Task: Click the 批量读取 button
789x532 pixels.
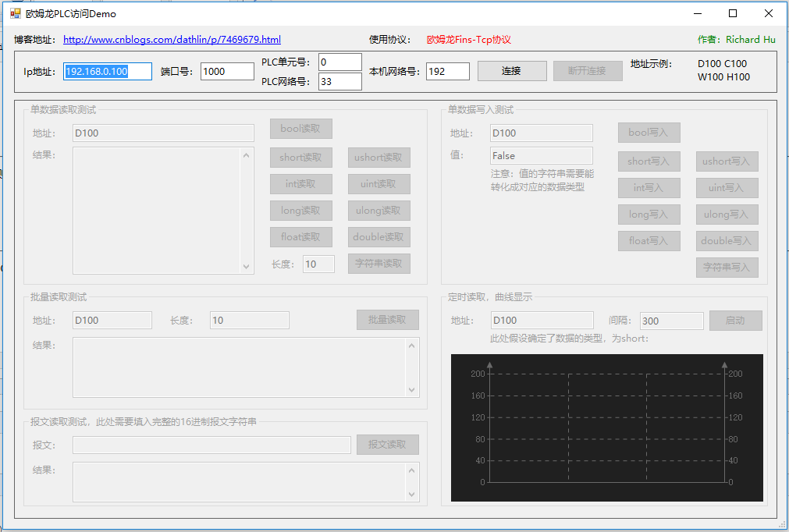Action: (x=387, y=320)
